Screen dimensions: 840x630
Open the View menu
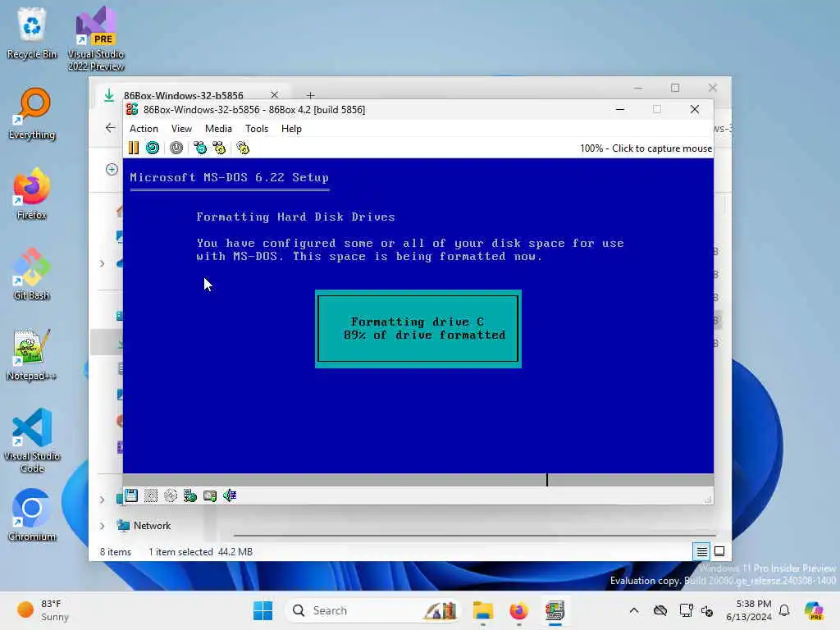[x=181, y=129]
